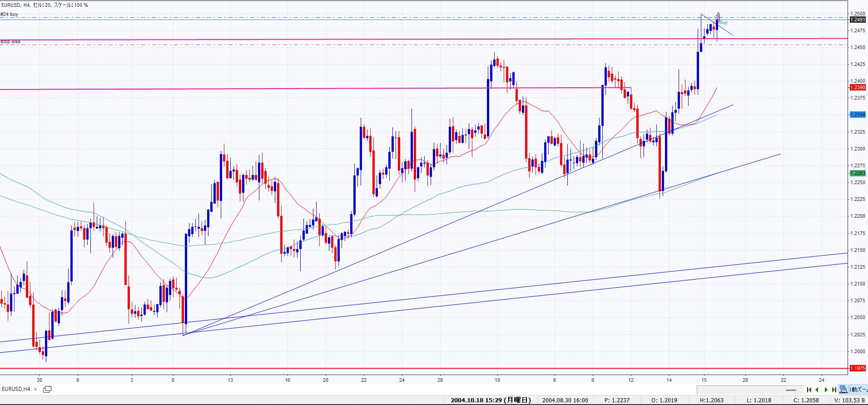
Task: Jump to the first bar using skip-back arrow
Action: tap(809, 390)
